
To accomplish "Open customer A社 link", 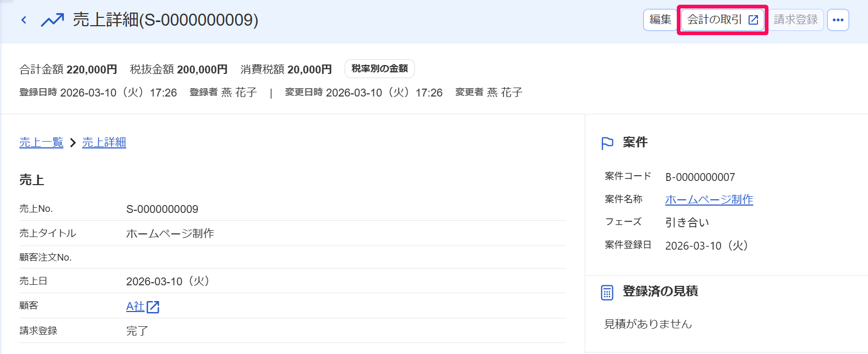I will click(x=135, y=306).
